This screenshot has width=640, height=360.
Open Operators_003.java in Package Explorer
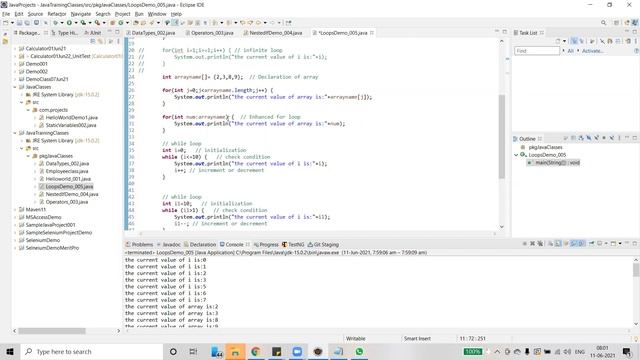[67, 202]
